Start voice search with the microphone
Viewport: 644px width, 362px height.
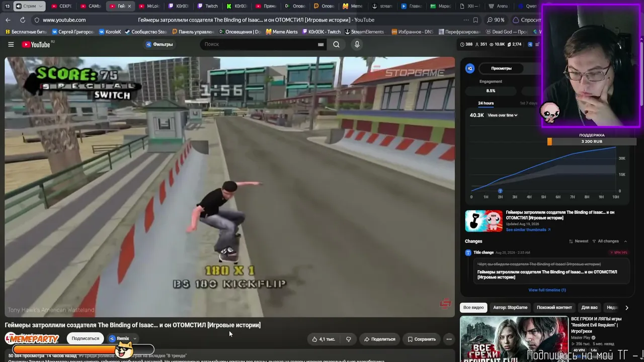(357, 44)
